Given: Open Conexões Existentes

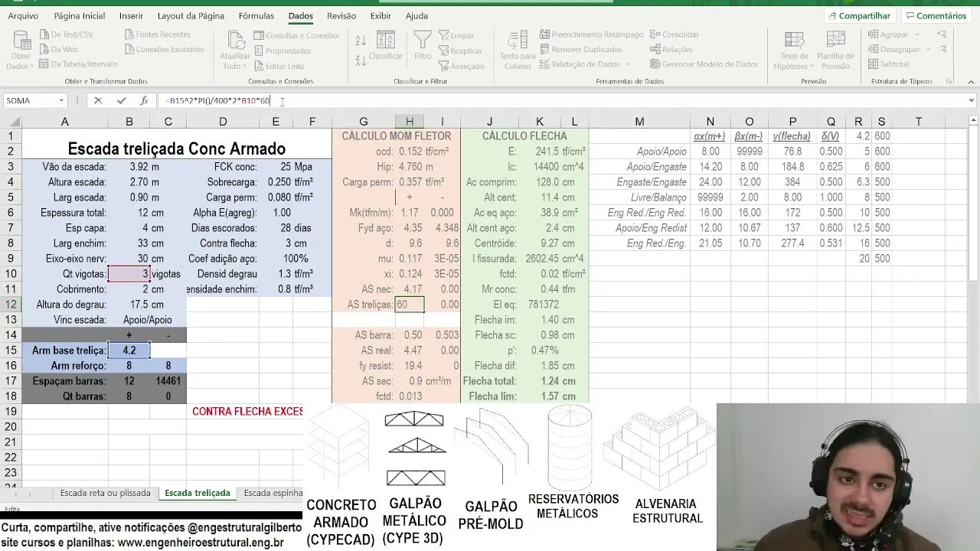Looking at the screenshot, I should pos(164,49).
